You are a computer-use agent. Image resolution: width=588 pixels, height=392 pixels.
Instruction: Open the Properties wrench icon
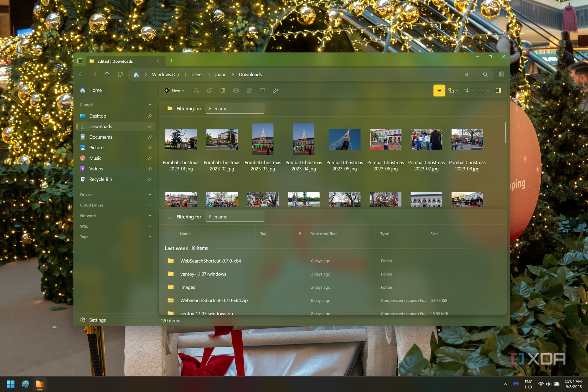276,91
